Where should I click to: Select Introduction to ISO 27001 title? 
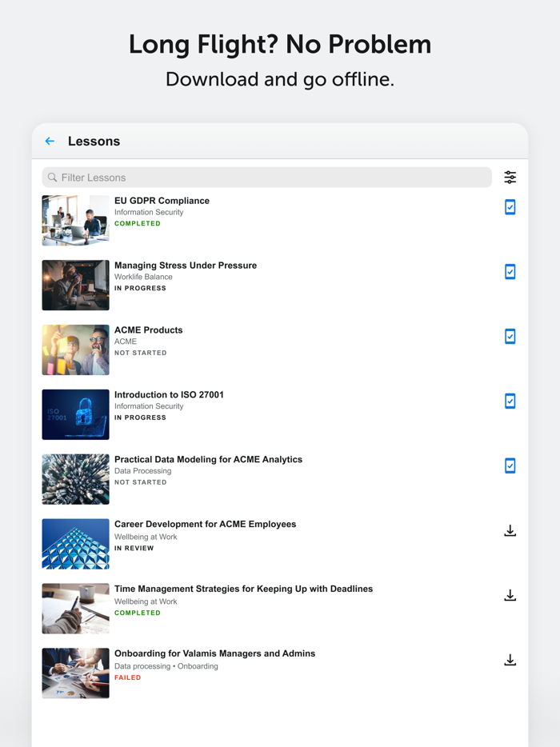[x=169, y=395]
